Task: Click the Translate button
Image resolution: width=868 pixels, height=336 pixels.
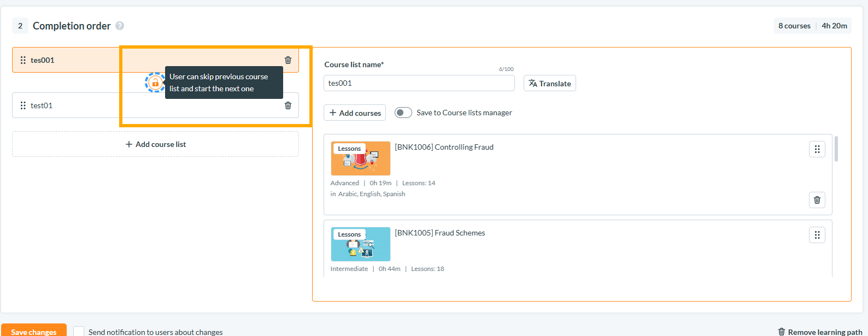Action: [550, 83]
